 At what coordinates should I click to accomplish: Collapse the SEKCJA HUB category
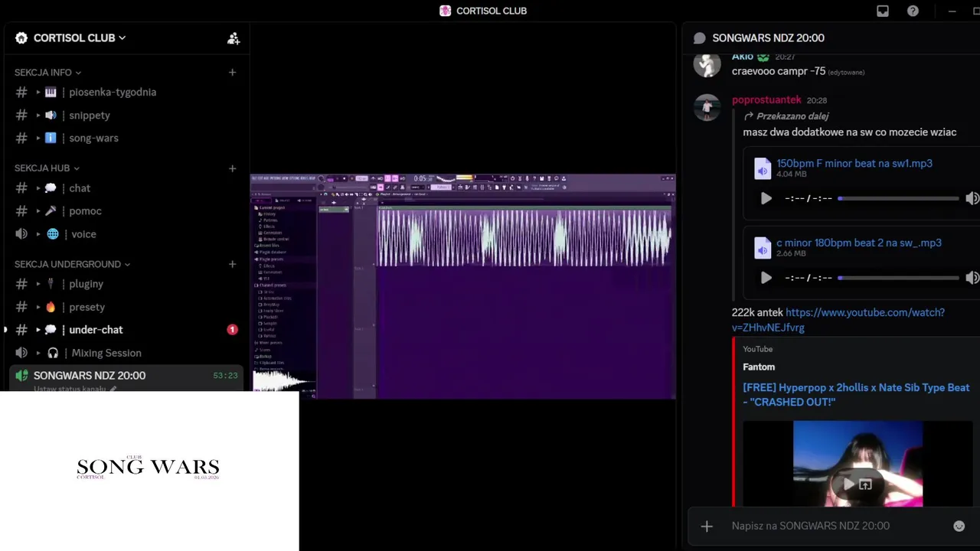(x=47, y=168)
